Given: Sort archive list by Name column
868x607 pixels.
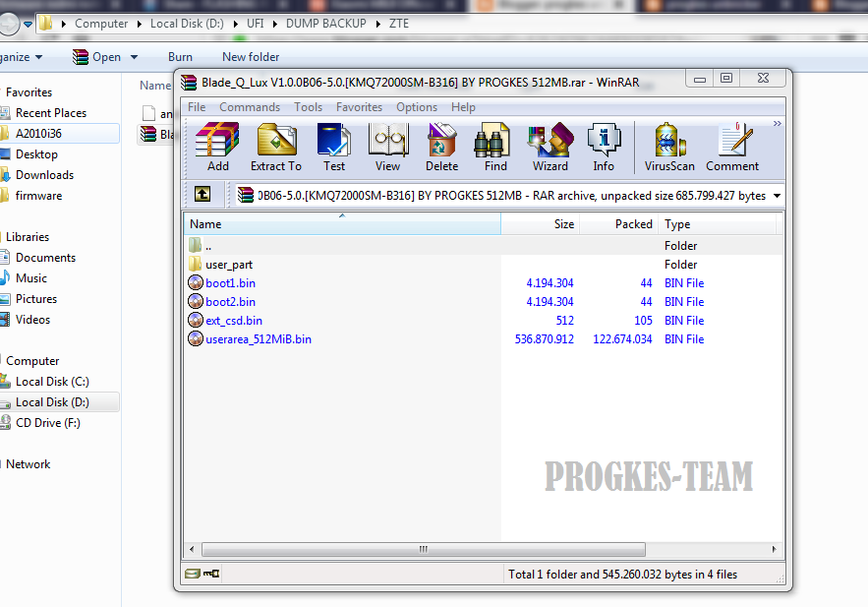Looking at the screenshot, I should 342,223.
